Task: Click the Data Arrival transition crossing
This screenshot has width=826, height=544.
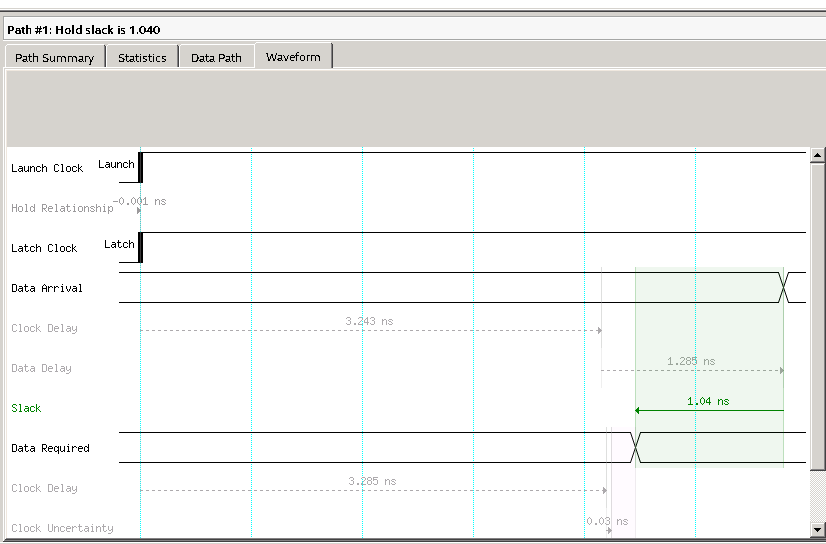Action: (785, 287)
